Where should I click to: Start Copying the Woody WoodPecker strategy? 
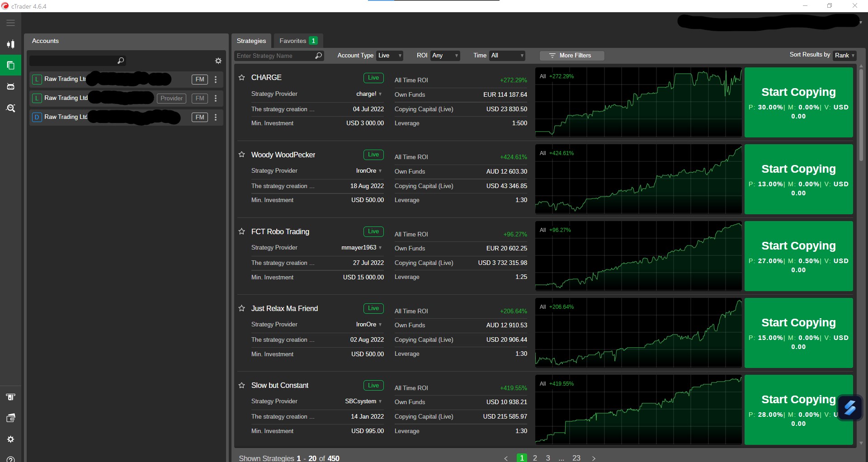point(798,179)
